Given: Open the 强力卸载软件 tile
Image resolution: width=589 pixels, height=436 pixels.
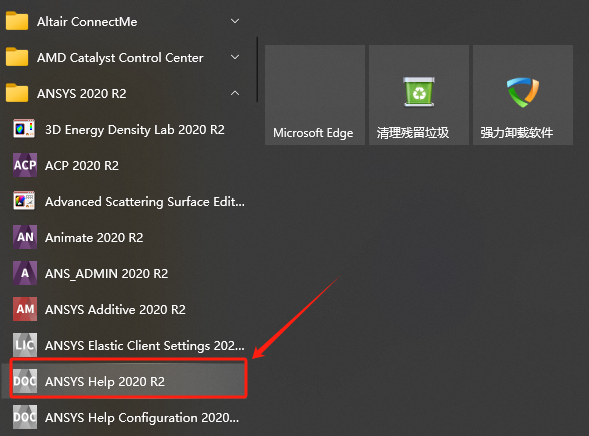Looking at the screenshot, I should pyautogui.click(x=523, y=95).
